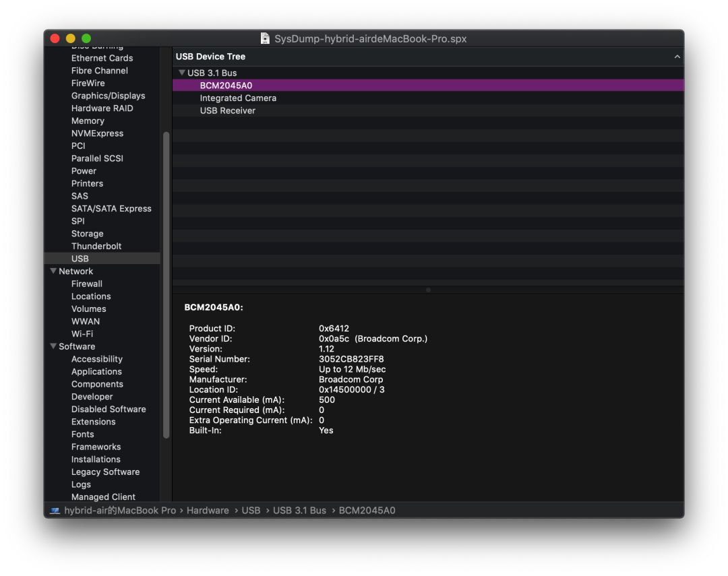The width and height of the screenshot is (728, 576).
Task: Click the Product ID value 0x6412
Action: (x=334, y=328)
